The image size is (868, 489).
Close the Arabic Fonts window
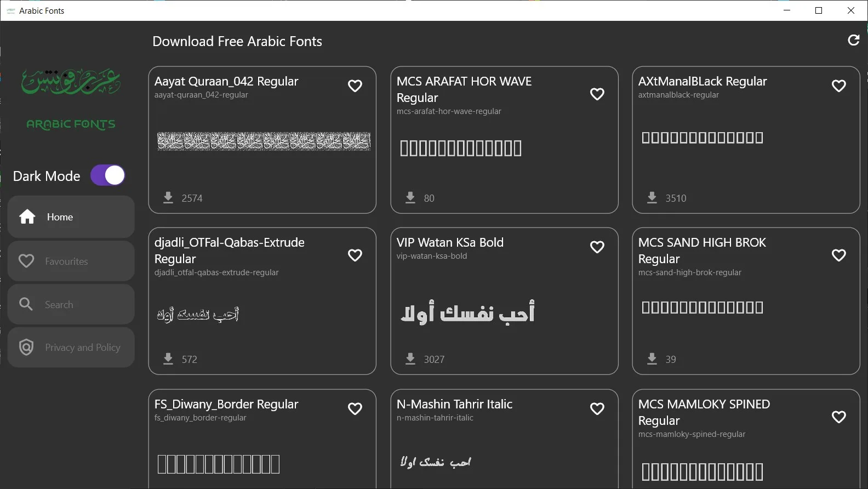[x=851, y=10]
